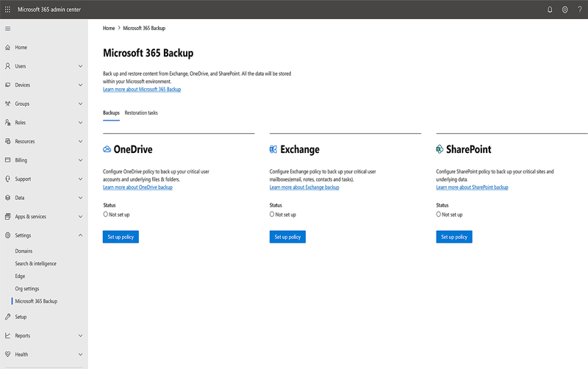Expand the Resources menu chevron

[80, 141]
